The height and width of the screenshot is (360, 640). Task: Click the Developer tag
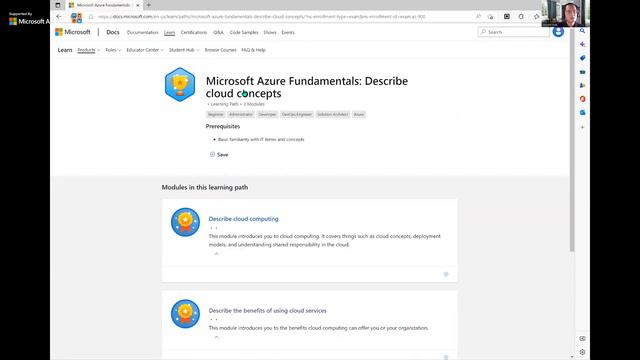click(267, 114)
